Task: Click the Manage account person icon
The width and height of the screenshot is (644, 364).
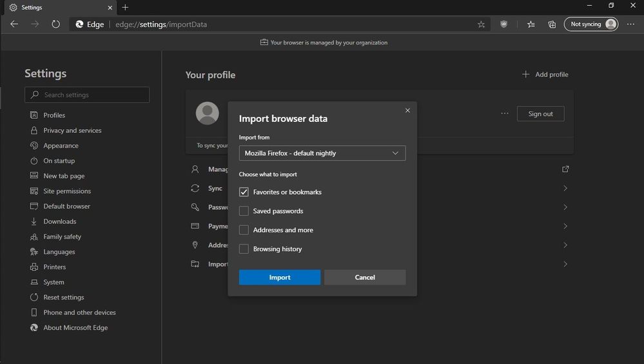Action: (x=195, y=169)
